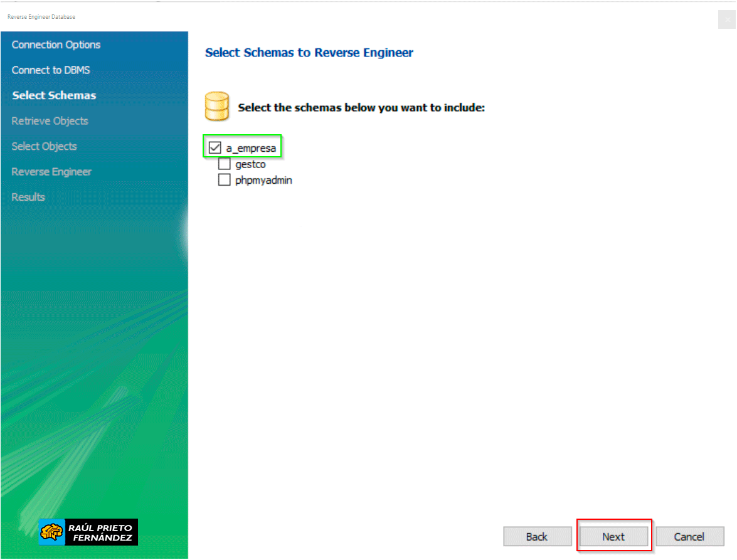Select the phpmyadmin schema name label
The width and height of the screenshot is (737, 560).
263,180
